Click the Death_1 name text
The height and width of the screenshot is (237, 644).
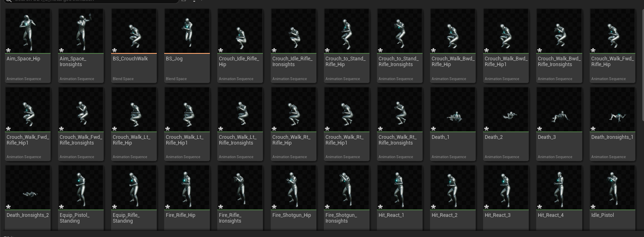[440, 137]
